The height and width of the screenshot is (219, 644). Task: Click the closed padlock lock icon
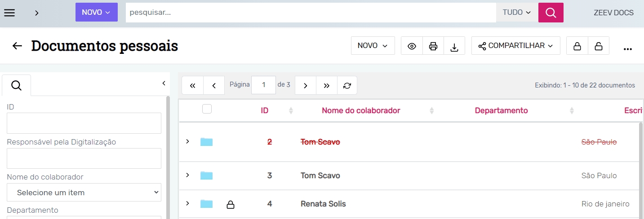pos(577,46)
